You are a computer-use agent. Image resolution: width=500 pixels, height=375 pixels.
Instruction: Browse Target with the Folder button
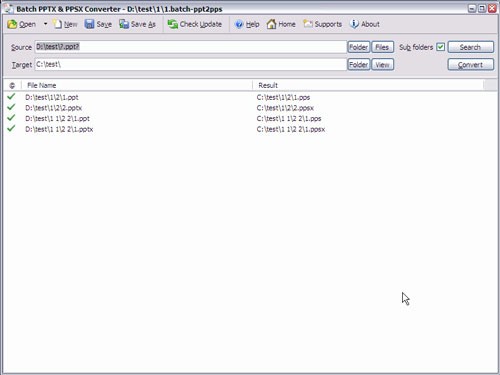click(359, 65)
